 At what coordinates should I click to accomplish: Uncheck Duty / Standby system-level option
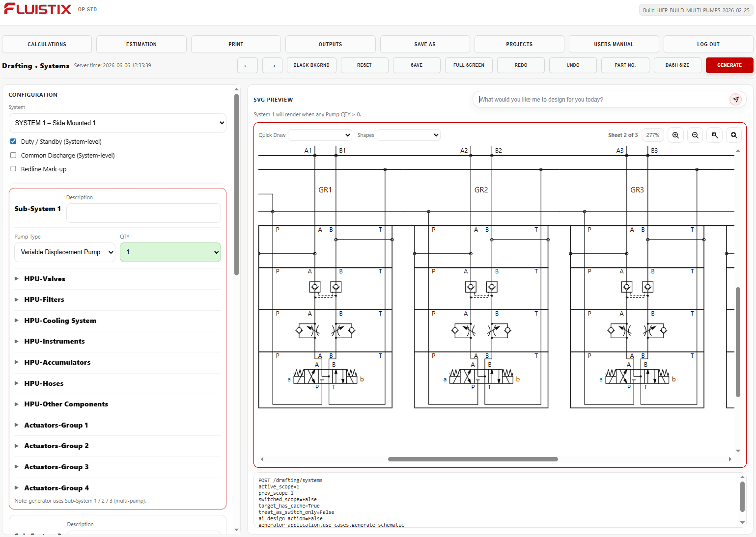pos(13,141)
